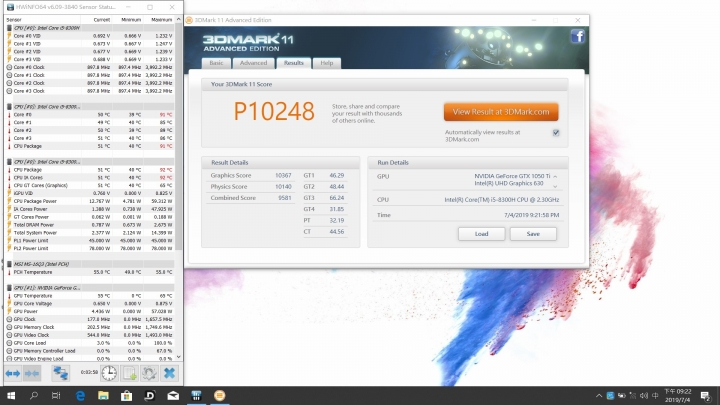Click the Load button in Run Details

(481, 234)
